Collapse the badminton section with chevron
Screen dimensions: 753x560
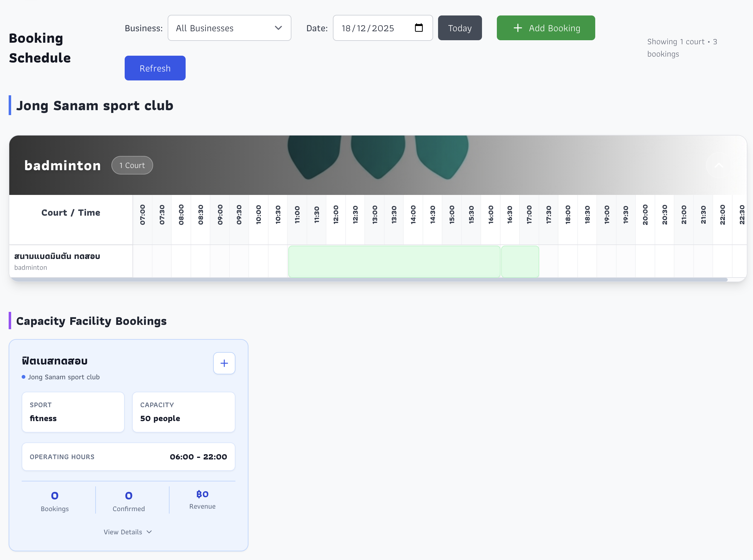718,165
